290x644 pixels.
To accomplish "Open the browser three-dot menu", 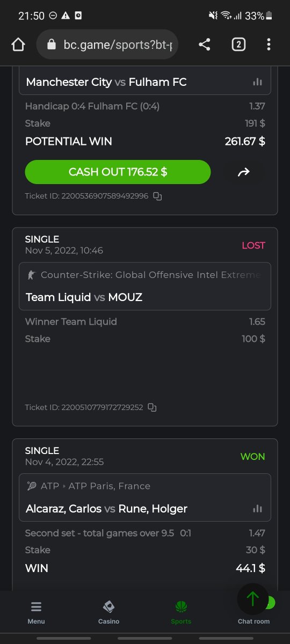I will point(269,45).
